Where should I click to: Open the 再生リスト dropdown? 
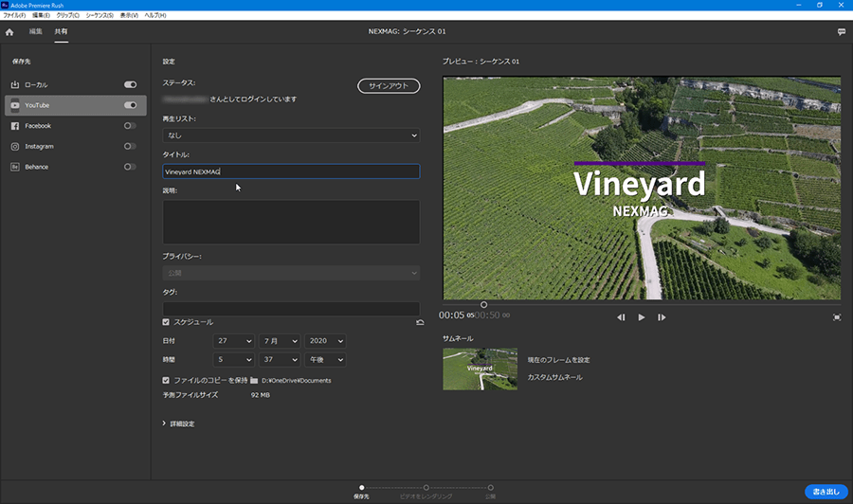click(x=291, y=136)
